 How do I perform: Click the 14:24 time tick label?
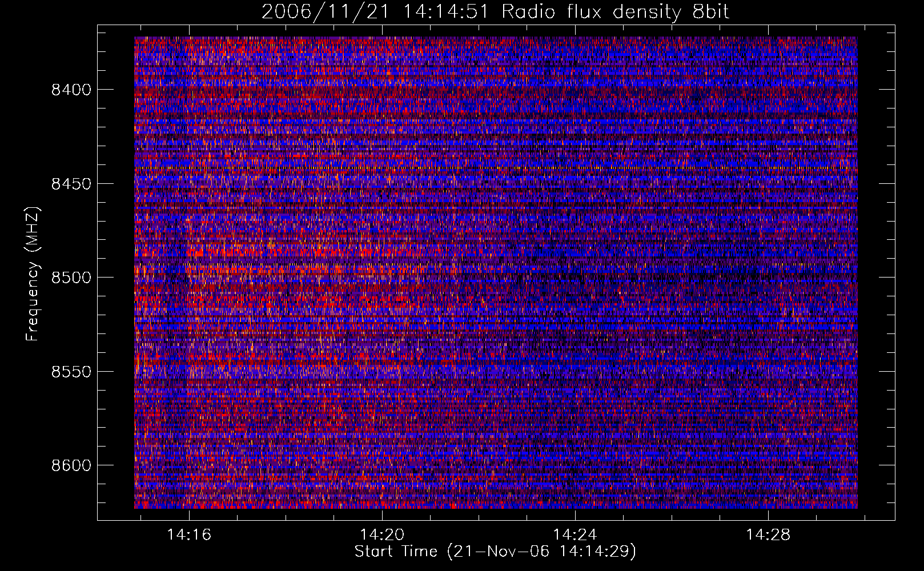[x=575, y=534]
